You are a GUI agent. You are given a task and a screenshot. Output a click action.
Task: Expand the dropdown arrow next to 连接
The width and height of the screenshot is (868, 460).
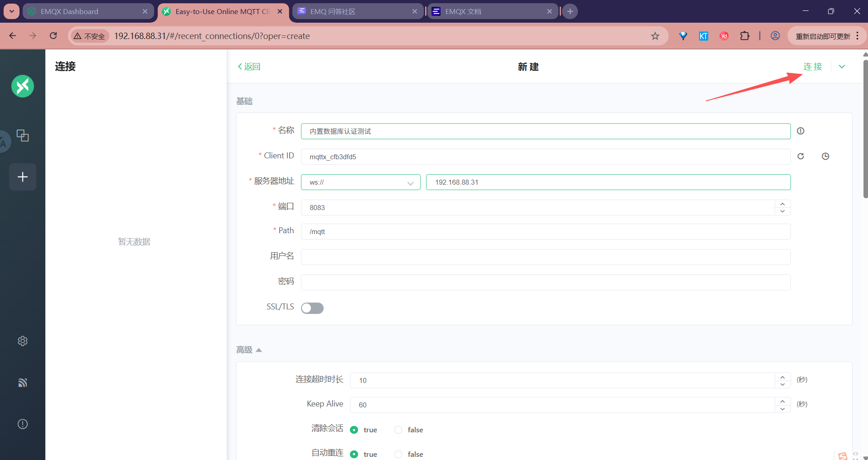[x=842, y=67]
